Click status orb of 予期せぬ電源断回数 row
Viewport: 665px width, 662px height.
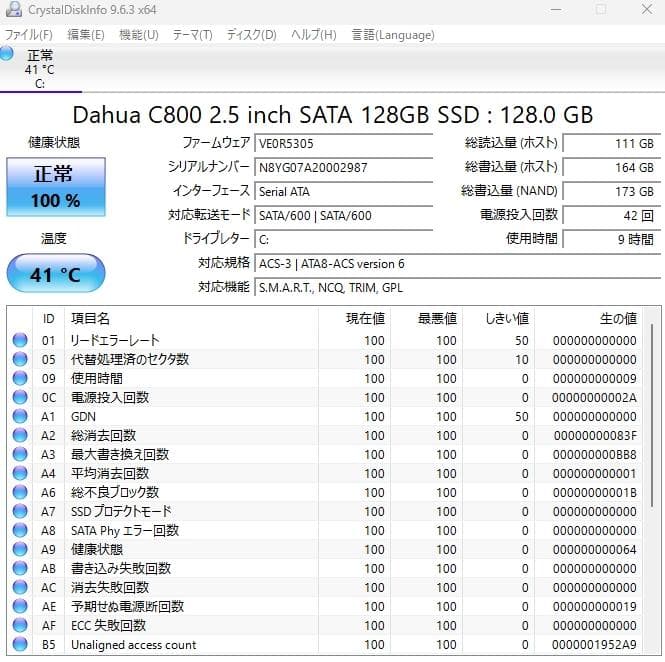coord(20,606)
